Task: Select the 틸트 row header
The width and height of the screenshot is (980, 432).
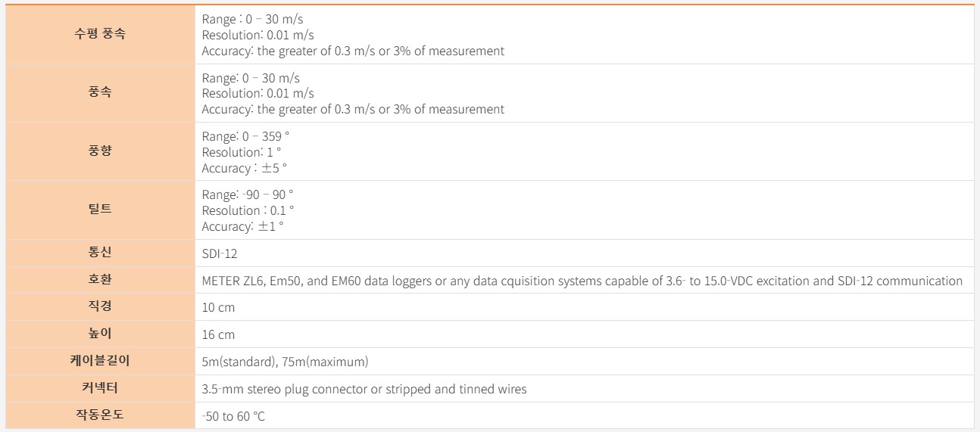Action: click(x=100, y=210)
